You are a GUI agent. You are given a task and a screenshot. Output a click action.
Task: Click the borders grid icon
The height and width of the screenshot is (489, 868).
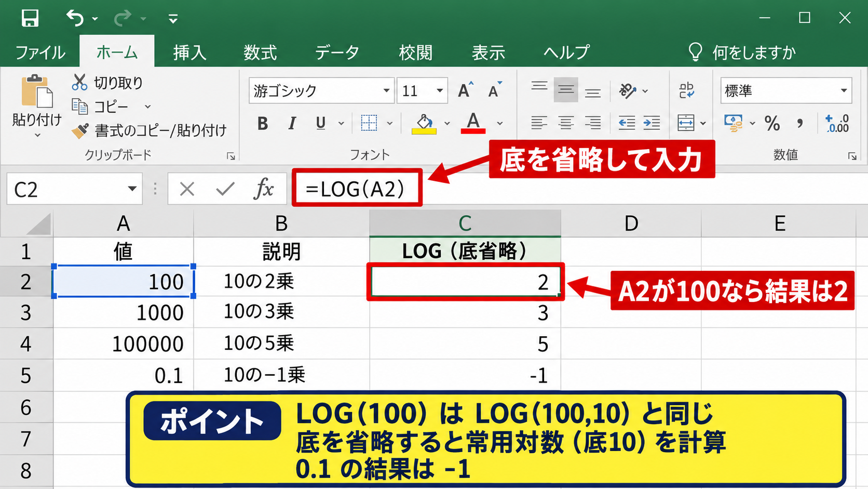pos(369,123)
